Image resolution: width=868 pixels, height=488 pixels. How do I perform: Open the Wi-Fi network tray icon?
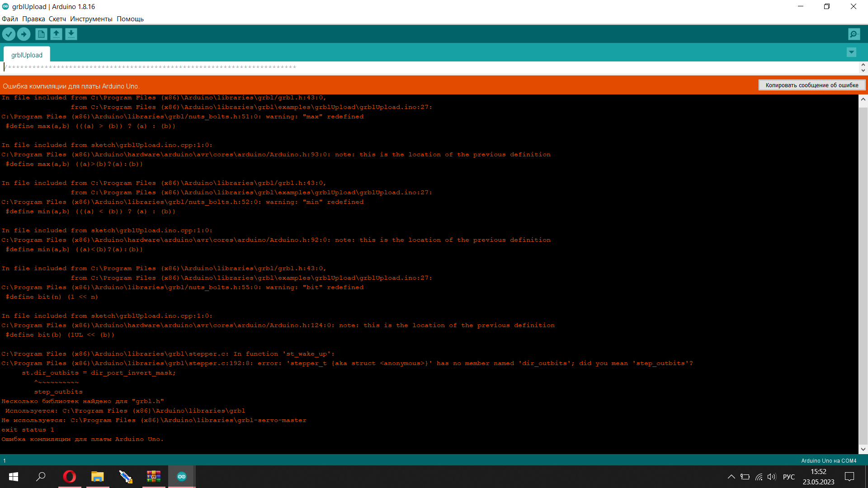(759, 477)
